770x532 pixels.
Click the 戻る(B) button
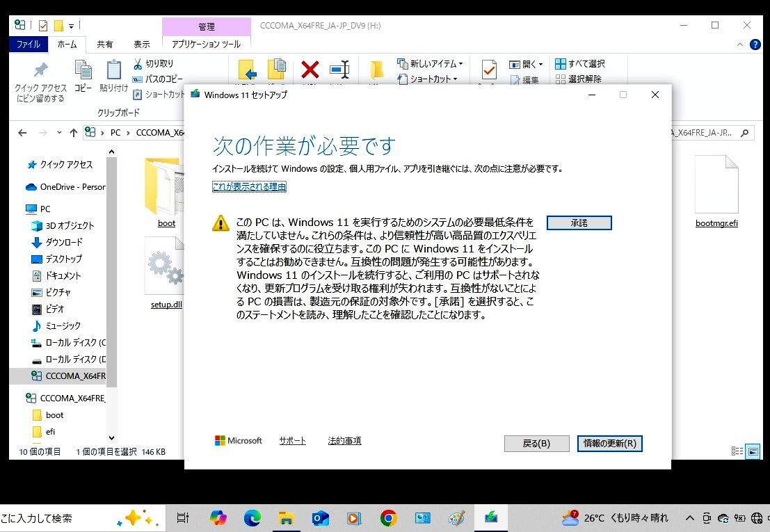tap(537, 444)
